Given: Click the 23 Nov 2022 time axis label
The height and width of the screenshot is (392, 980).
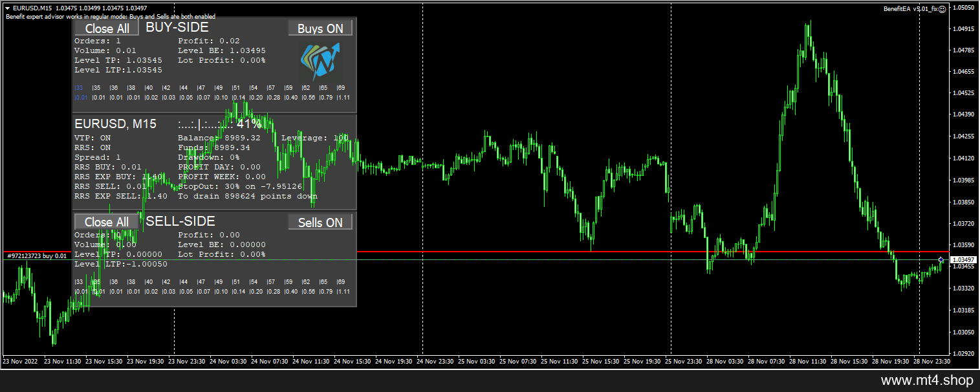Looking at the screenshot, I should click(19, 362).
